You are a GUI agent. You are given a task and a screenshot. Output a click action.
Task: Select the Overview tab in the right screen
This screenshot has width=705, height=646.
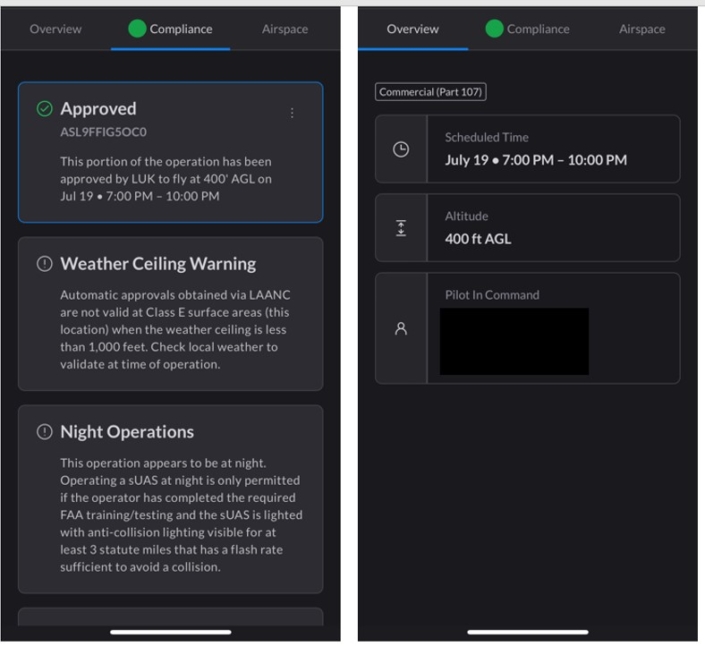[413, 29]
